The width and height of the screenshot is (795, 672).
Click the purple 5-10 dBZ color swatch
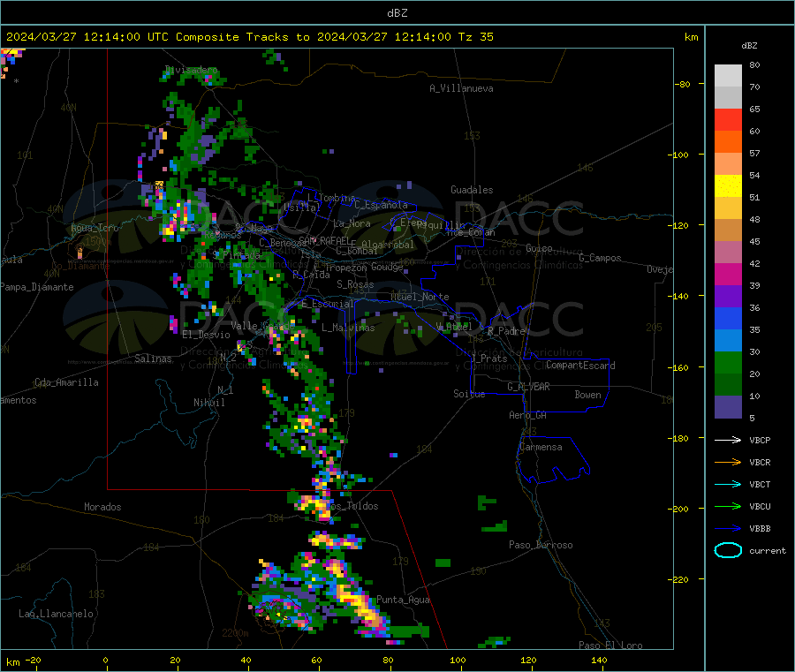(728, 406)
